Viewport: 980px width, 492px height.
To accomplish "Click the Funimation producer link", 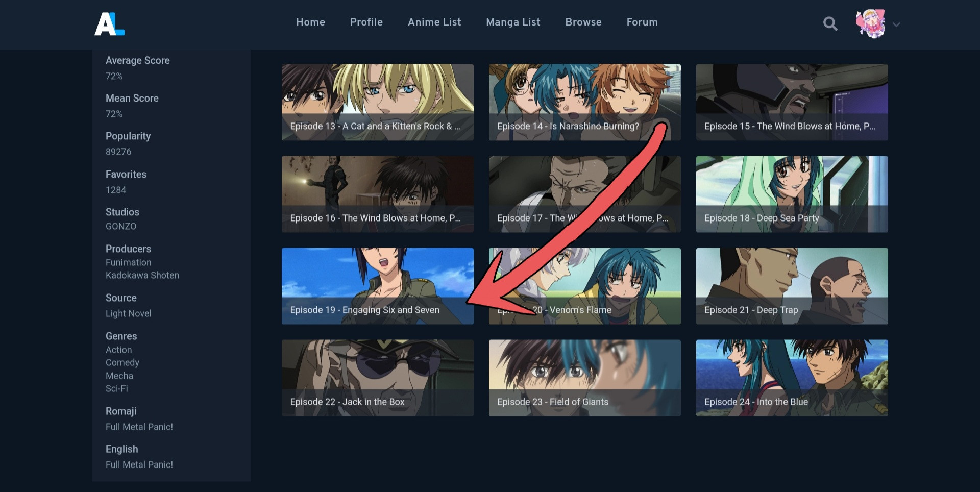I will click(x=129, y=262).
